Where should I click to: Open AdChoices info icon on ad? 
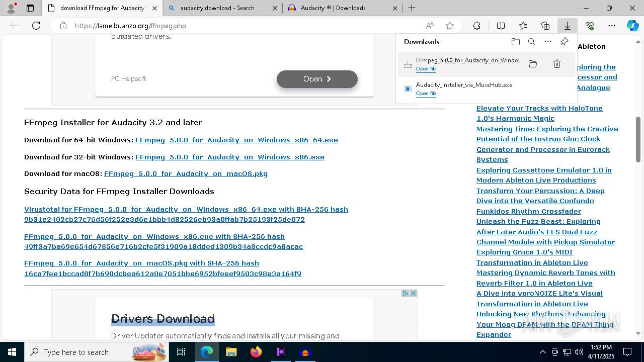pyautogui.click(x=405, y=293)
